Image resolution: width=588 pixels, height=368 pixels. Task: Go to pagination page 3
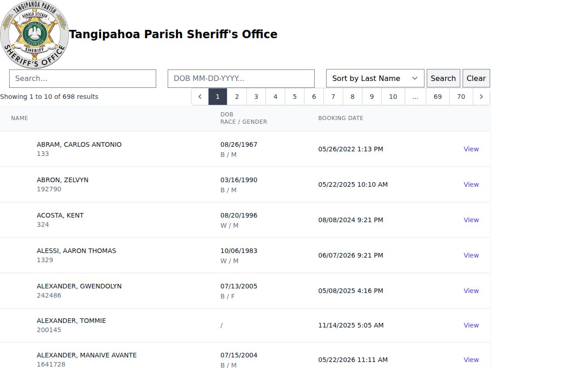tap(256, 97)
